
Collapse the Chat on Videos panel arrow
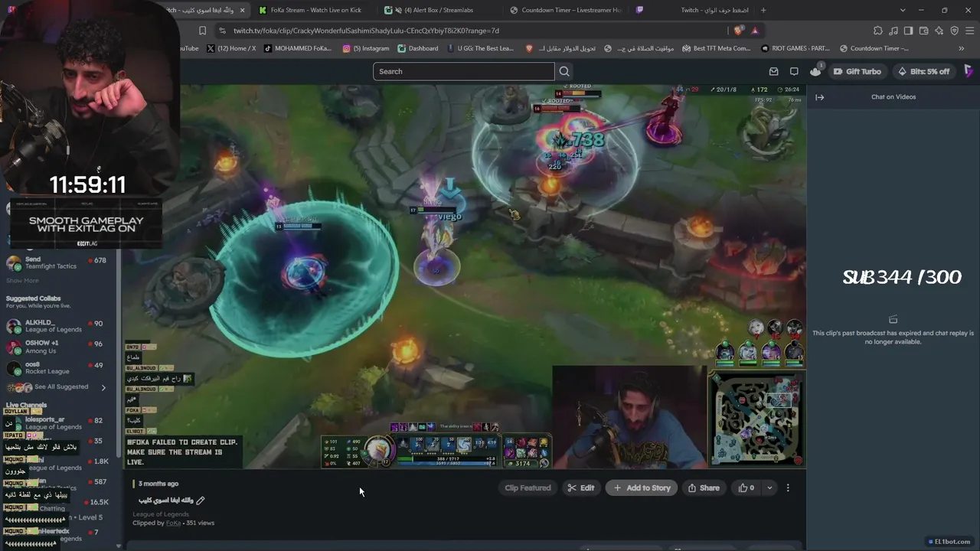(819, 97)
